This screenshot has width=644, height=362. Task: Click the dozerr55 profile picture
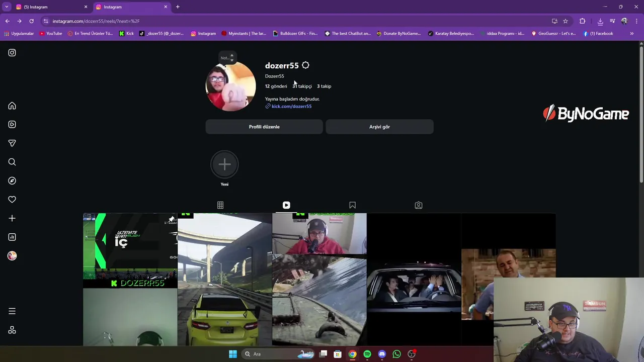tap(231, 86)
